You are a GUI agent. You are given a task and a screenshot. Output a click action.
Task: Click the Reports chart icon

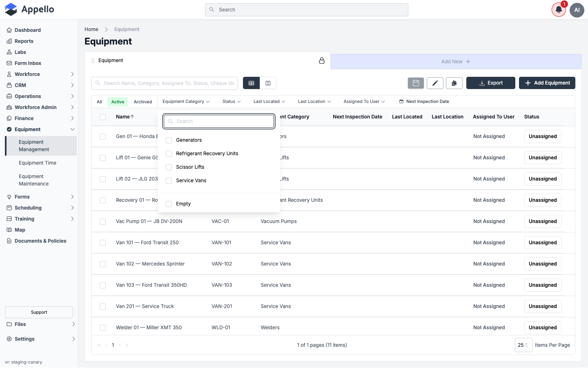pos(9,41)
